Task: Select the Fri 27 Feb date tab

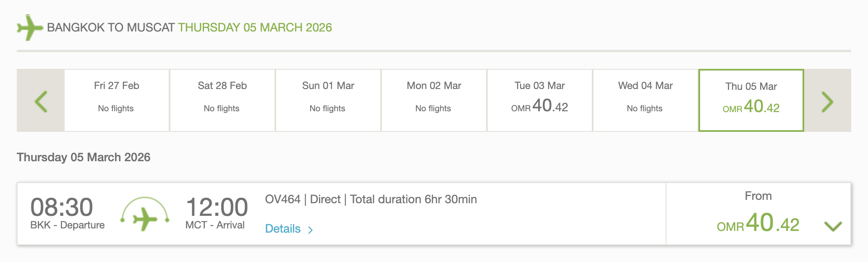Action: 117,100
